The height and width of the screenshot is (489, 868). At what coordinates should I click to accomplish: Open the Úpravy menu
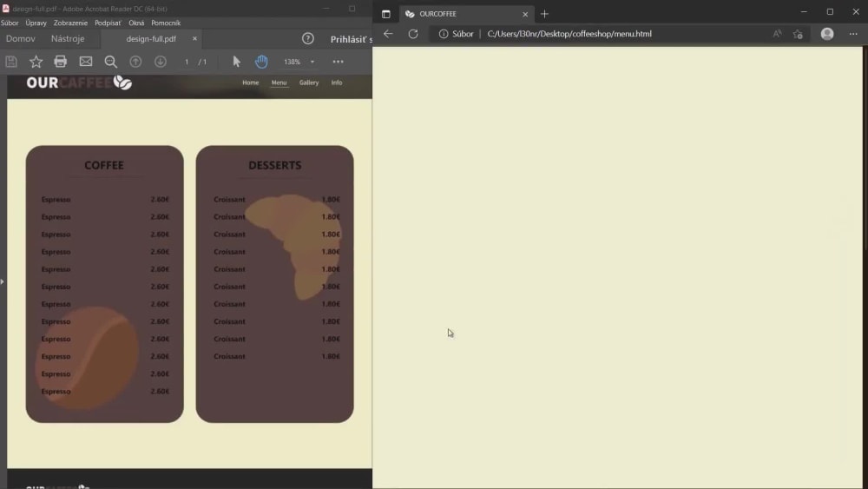pyautogui.click(x=36, y=23)
